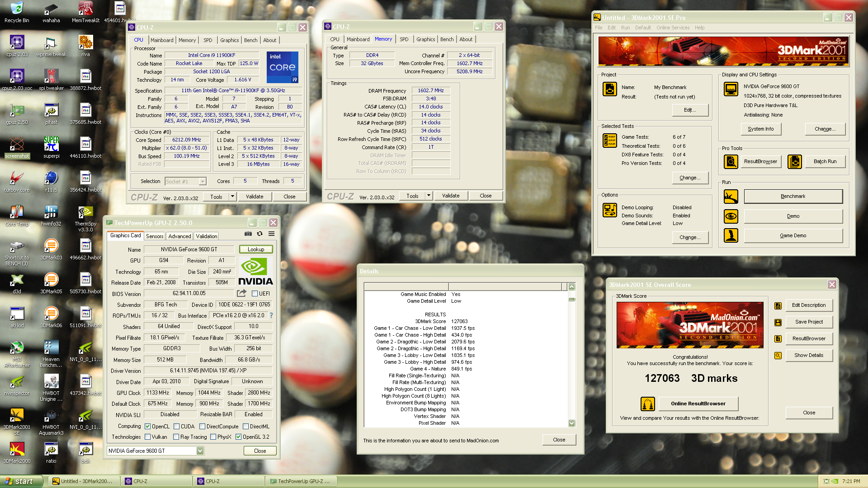Click the GPU-Z screenshot camera icon
This screenshot has width=868, height=488.
(248, 234)
